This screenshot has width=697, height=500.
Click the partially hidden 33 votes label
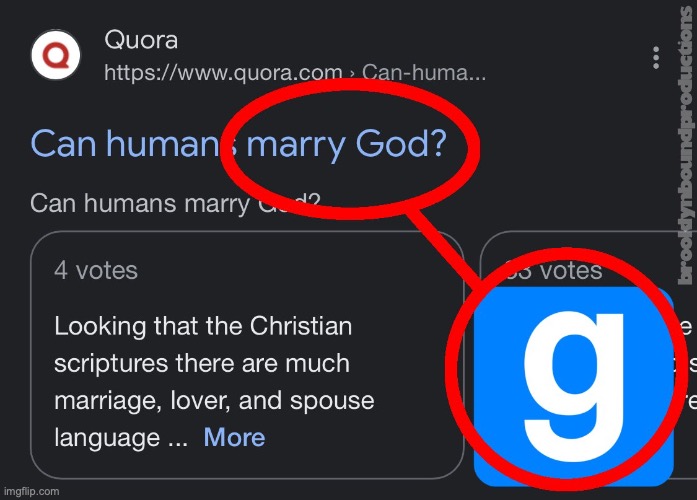tap(555, 270)
